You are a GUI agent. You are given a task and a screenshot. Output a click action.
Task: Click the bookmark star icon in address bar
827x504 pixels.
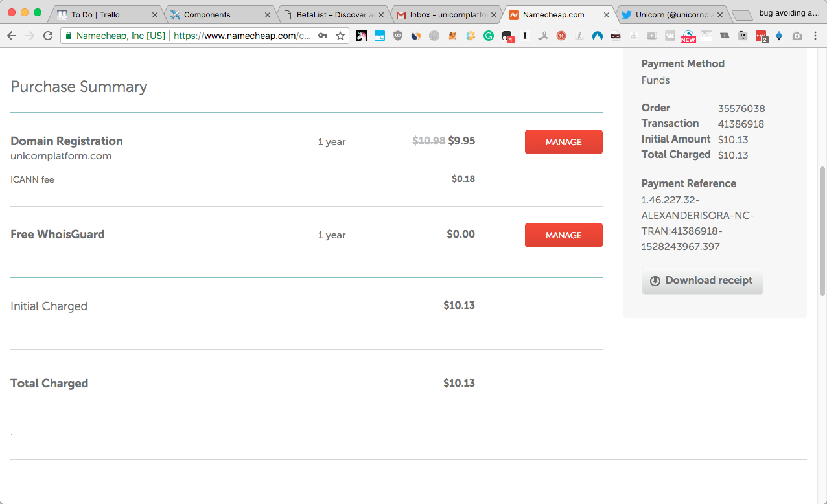(340, 36)
